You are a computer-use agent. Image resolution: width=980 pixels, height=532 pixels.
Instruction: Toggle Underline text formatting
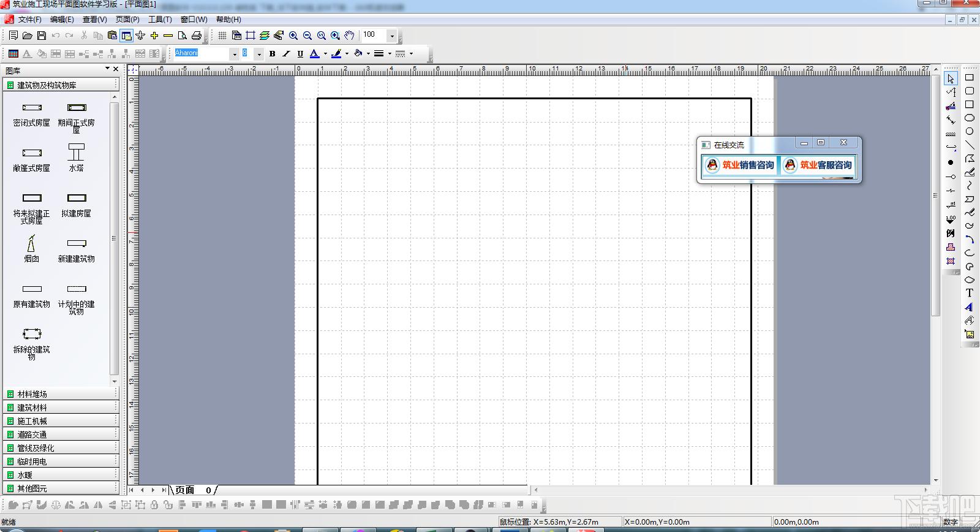point(300,54)
